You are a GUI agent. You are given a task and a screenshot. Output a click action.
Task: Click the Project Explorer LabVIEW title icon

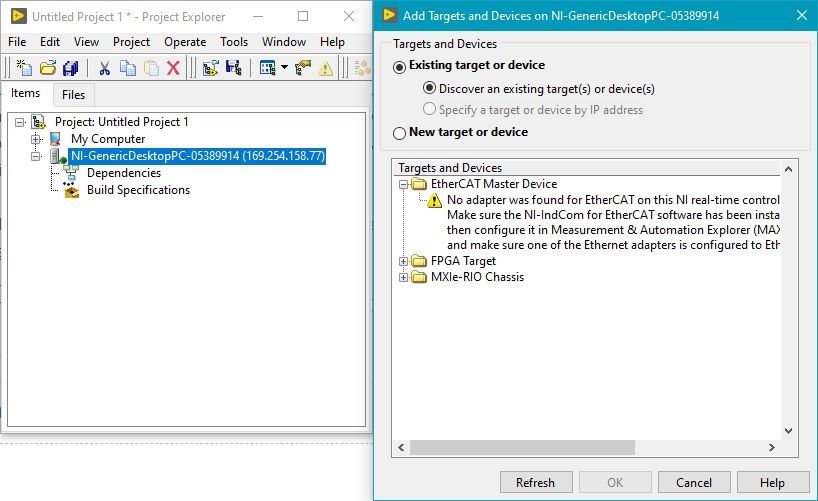click(x=18, y=16)
